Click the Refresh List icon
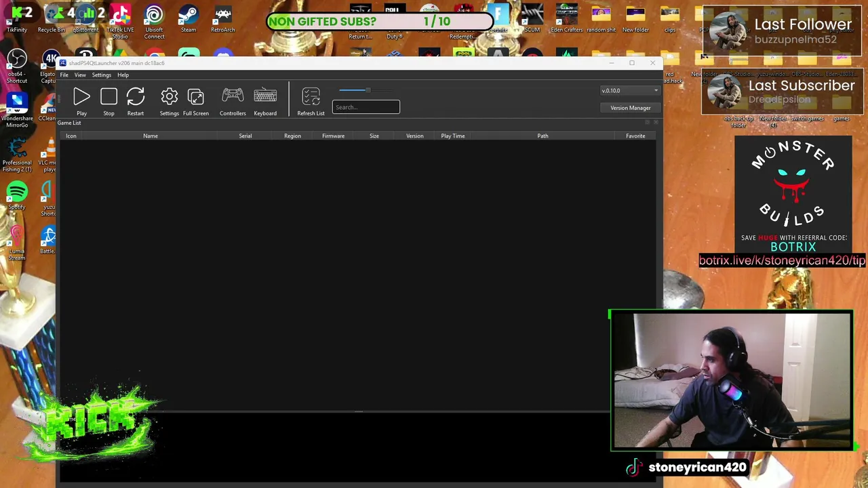The width and height of the screenshot is (868, 488). click(x=311, y=97)
